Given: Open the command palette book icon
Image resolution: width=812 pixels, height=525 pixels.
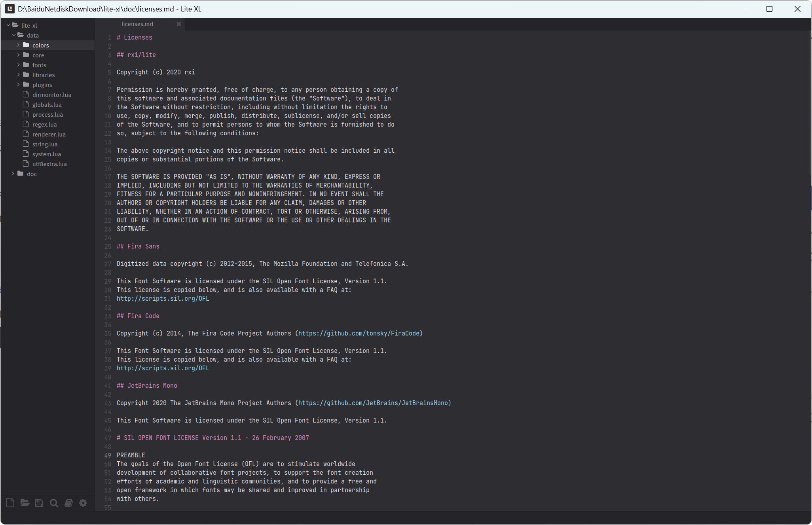Looking at the screenshot, I should pyautogui.click(x=68, y=503).
